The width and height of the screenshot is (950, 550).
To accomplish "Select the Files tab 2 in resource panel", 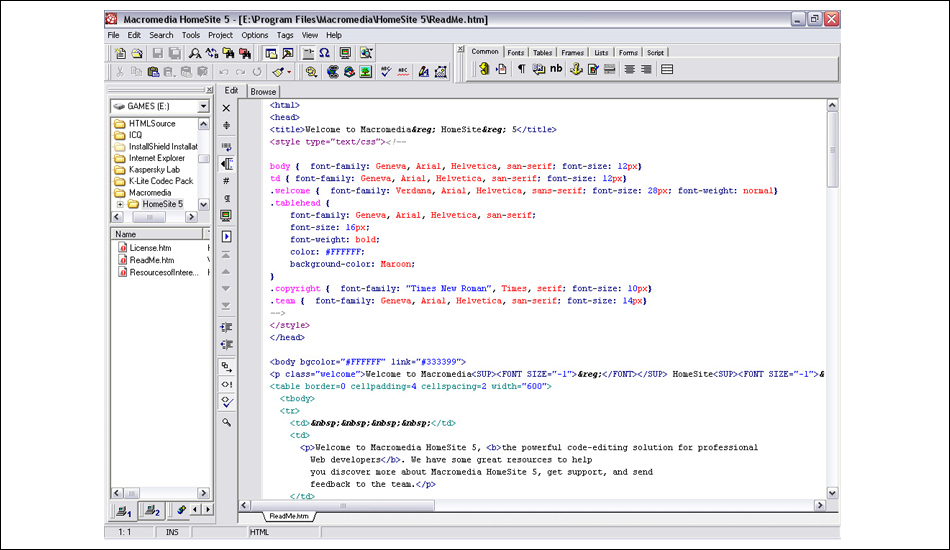I will pyautogui.click(x=152, y=511).
